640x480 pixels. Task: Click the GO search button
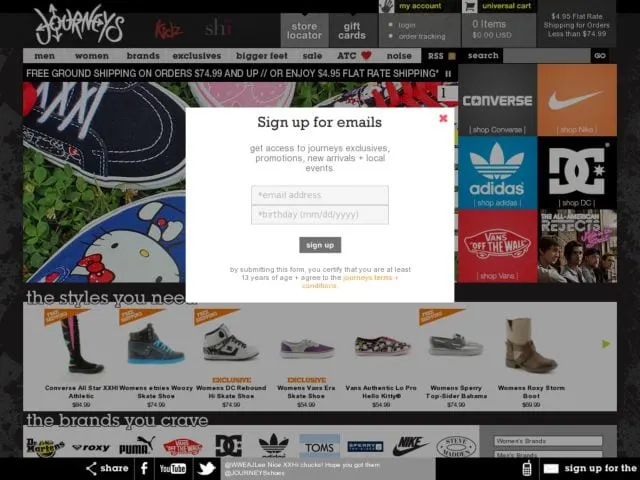600,56
